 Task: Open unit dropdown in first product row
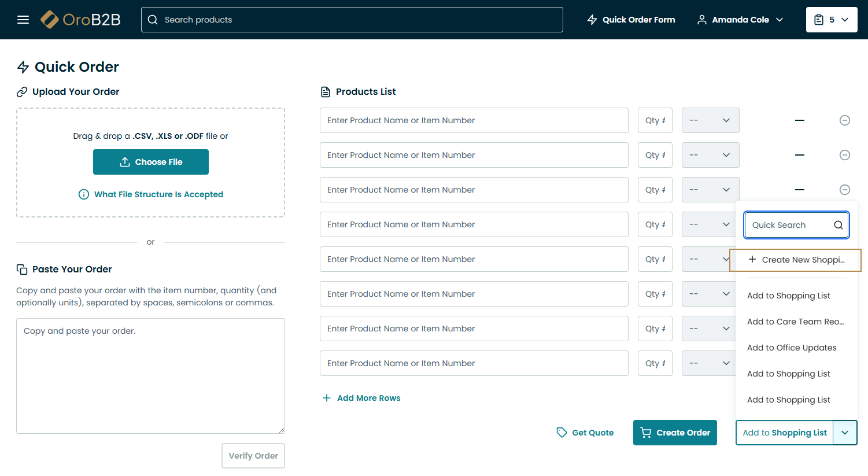click(710, 120)
